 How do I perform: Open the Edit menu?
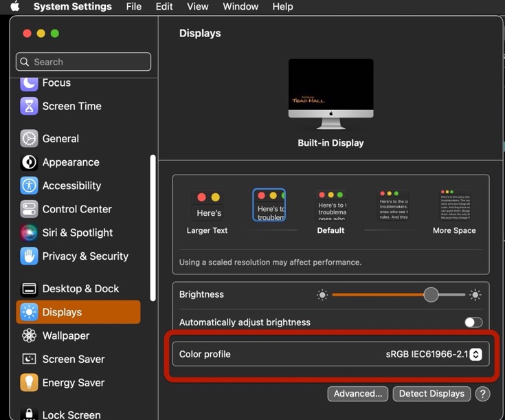(164, 6)
